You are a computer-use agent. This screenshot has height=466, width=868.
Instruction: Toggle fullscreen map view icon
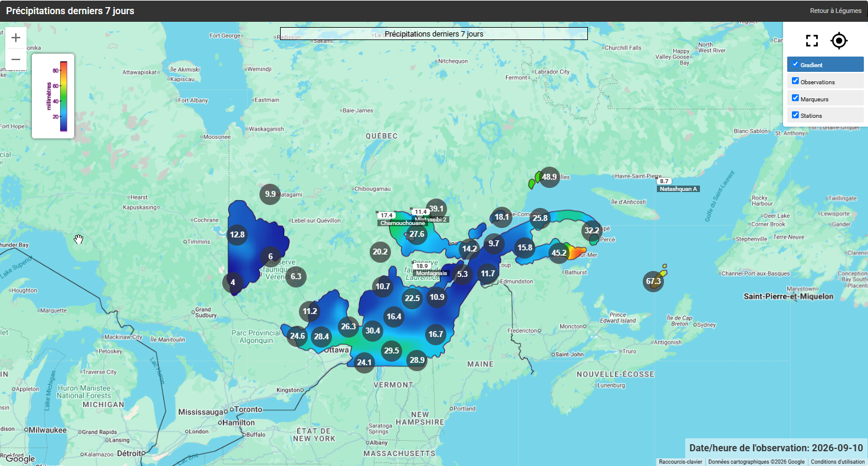[x=812, y=41]
